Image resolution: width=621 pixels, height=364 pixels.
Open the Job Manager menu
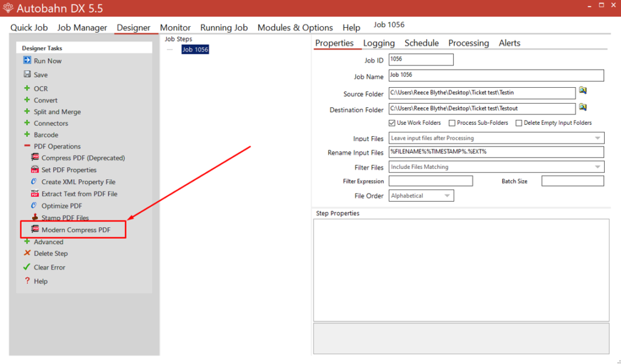coord(82,28)
